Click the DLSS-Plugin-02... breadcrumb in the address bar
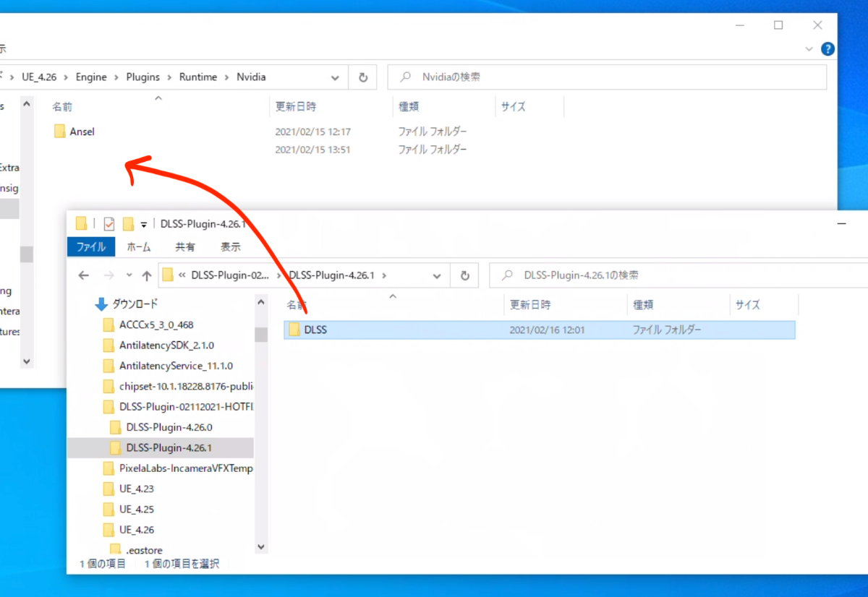The width and height of the screenshot is (868, 597). pyautogui.click(x=229, y=275)
